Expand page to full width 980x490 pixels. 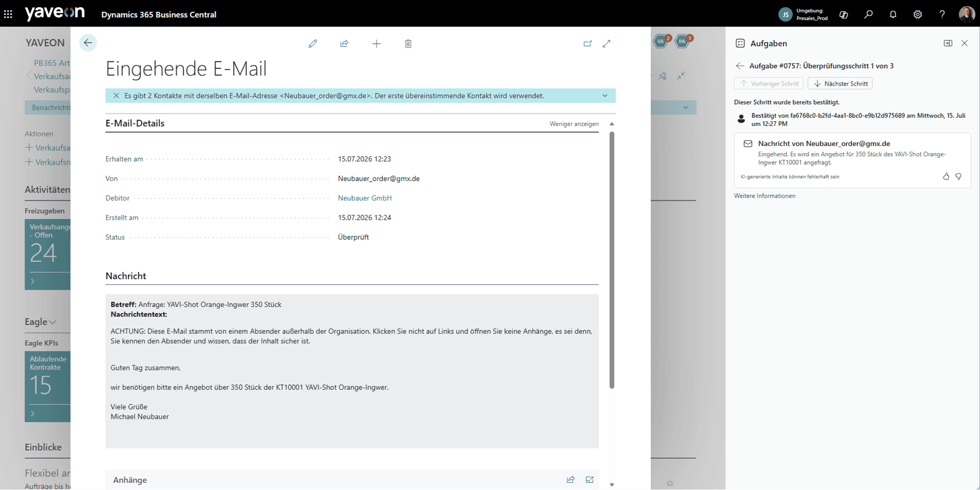pos(606,44)
